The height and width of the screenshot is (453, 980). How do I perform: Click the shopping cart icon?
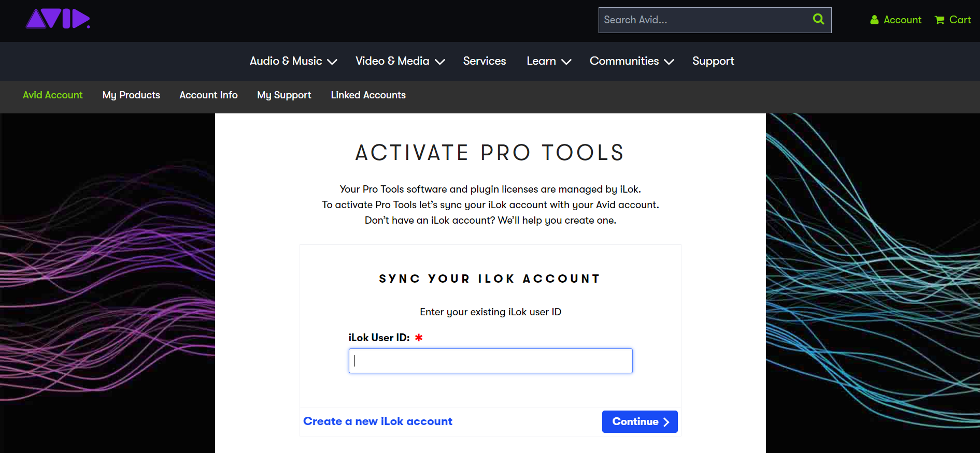940,20
